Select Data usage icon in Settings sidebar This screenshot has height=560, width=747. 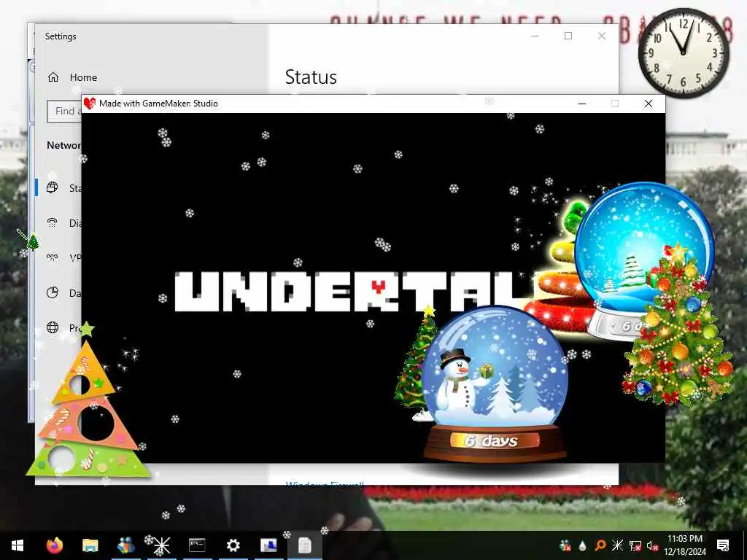pos(53,292)
